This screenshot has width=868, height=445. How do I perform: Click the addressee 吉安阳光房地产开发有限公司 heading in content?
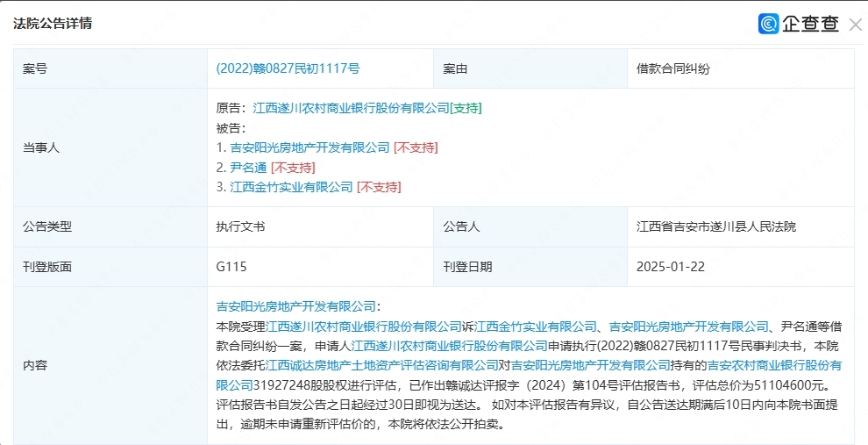pyautogui.click(x=295, y=306)
